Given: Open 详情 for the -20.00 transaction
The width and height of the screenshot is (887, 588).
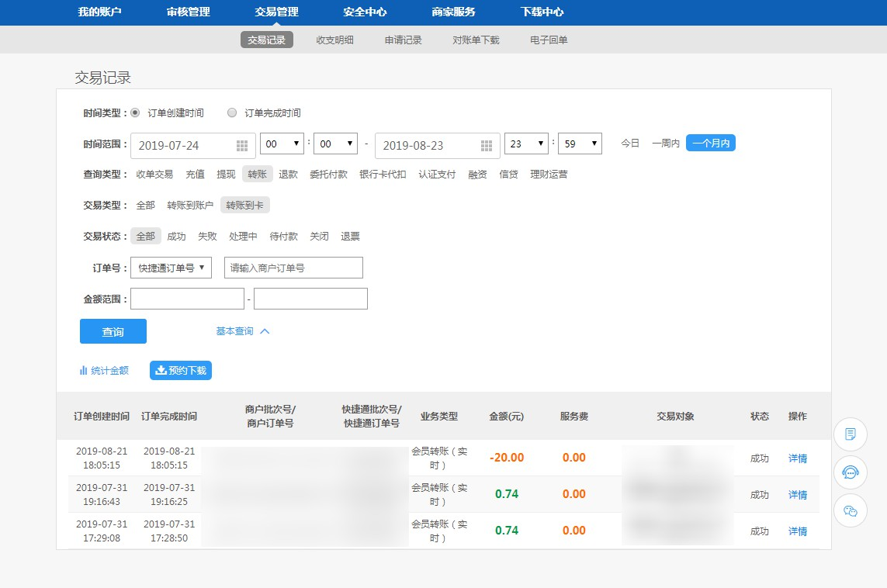Looking at the screenshot, I should [797, 458].
